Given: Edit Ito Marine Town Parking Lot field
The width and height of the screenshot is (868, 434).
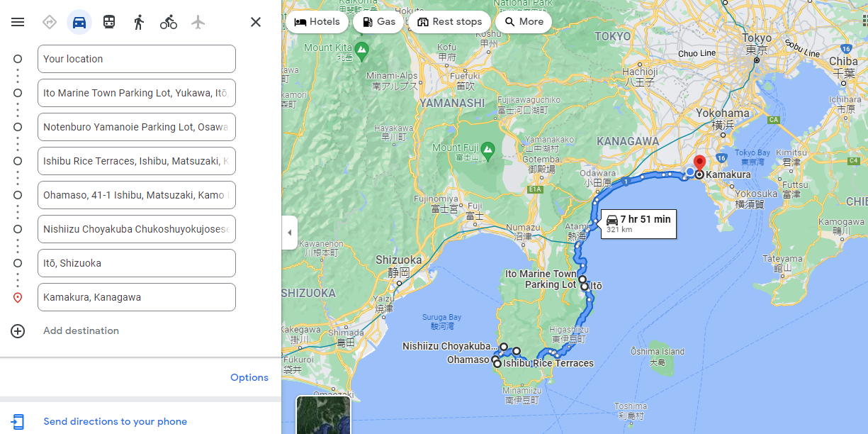Looking at the screenshot, I should click(137, 93).
